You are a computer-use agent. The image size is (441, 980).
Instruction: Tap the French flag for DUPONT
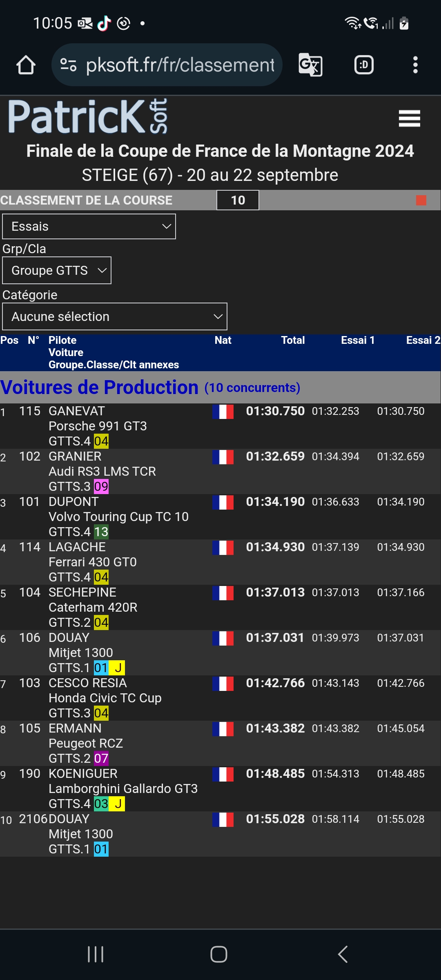223,502
